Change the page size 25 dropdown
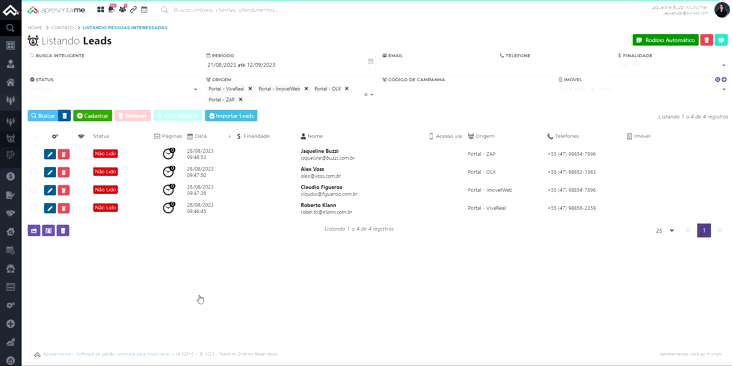 click(665, 231)
